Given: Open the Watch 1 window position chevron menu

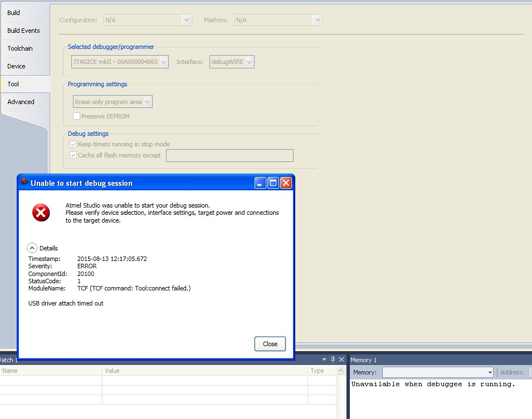Looking at the screenshot, I should pyautogui.click(x=324, y=360).
